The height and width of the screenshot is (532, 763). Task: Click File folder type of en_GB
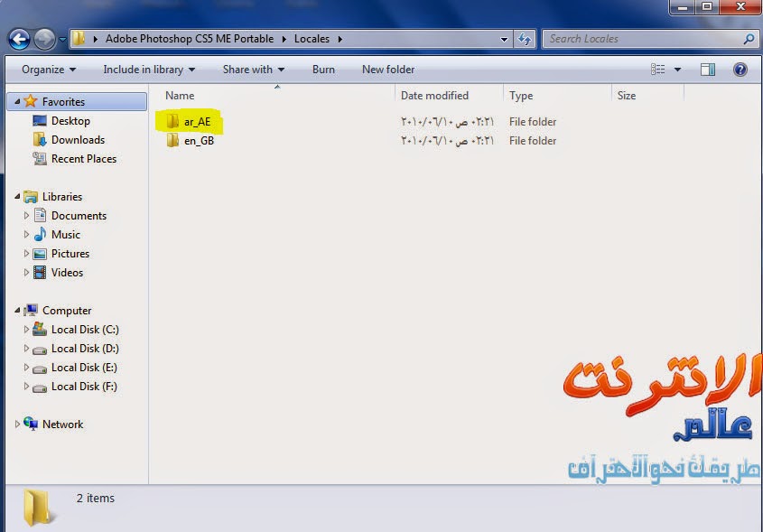(x=533, y=141)
